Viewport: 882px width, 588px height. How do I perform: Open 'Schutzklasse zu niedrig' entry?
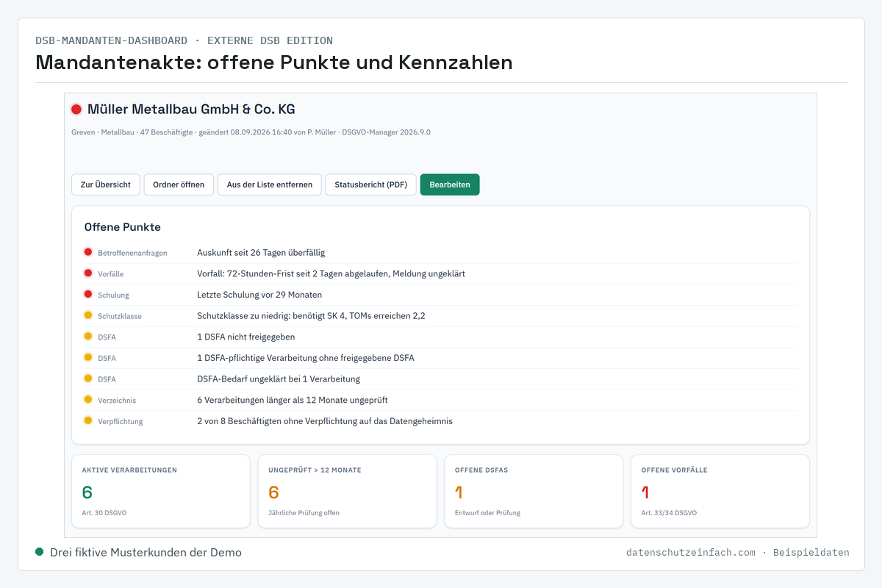[x=311, y=316]
